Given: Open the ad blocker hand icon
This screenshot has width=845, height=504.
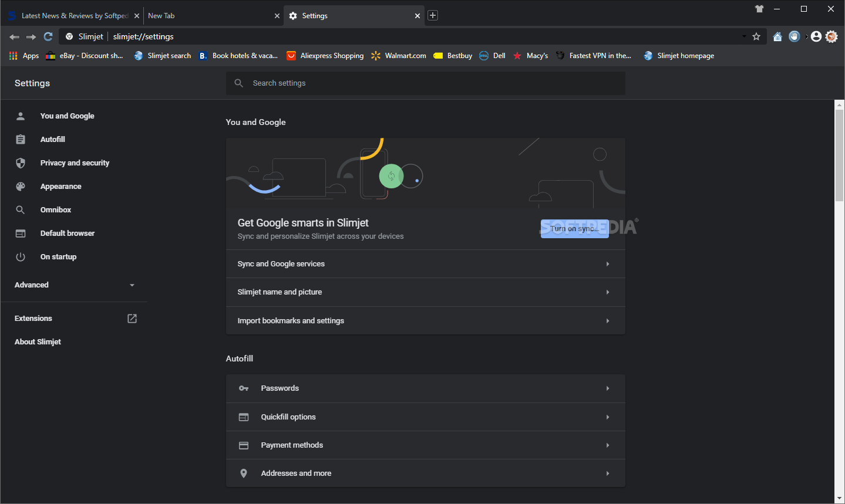Looking at the screenshot, I should (x=794, y=36).
